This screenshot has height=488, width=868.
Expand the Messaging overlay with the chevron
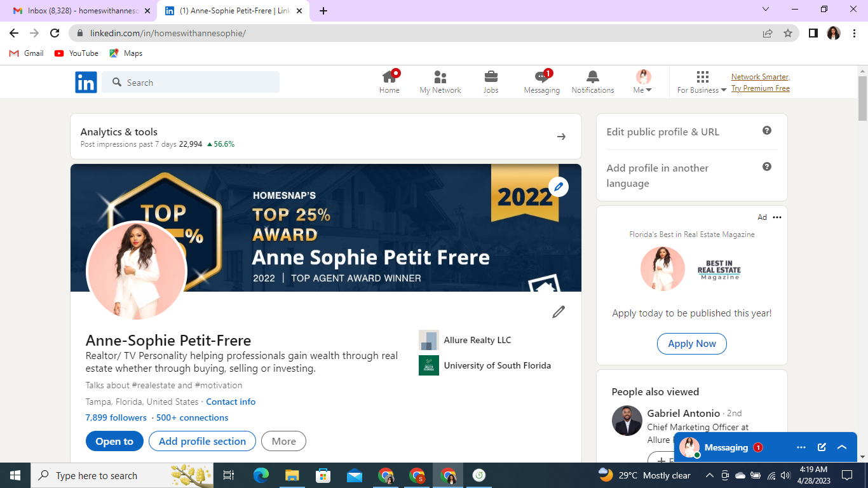tap(842, 447)
